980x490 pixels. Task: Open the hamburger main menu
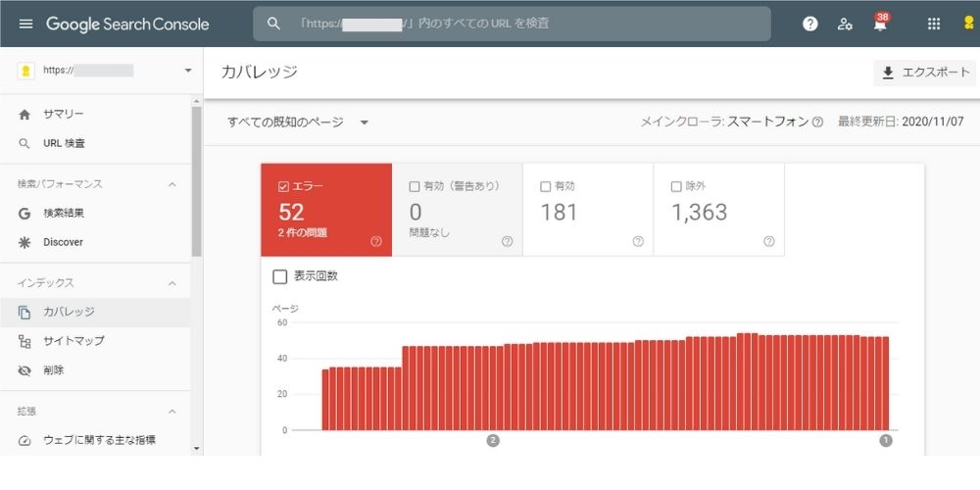(x=25, y=24)
